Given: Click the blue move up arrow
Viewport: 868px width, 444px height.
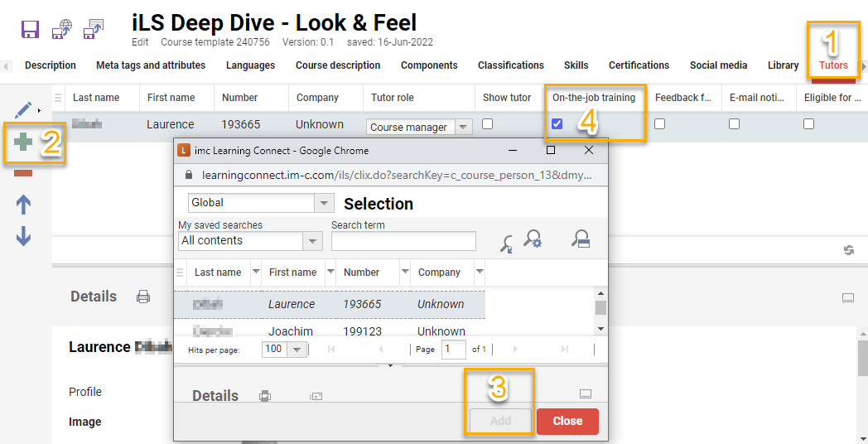Looking at the screenshot, I should point(23,205).
